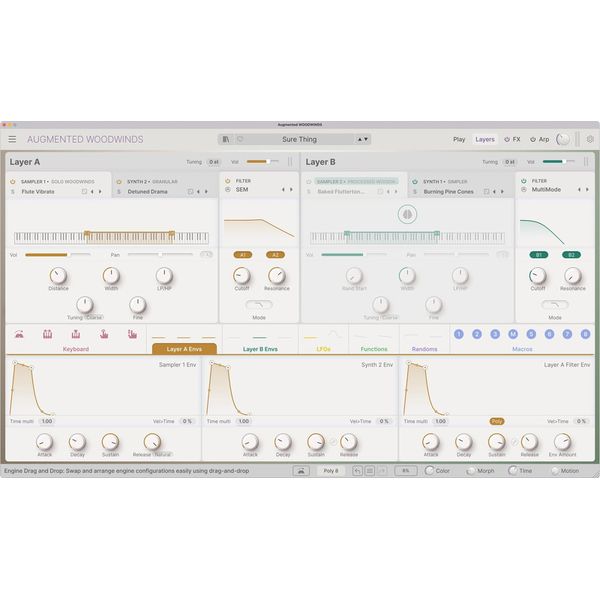Click the SEM filter type icon
This screenshot has width=600, height=600.
228,189
